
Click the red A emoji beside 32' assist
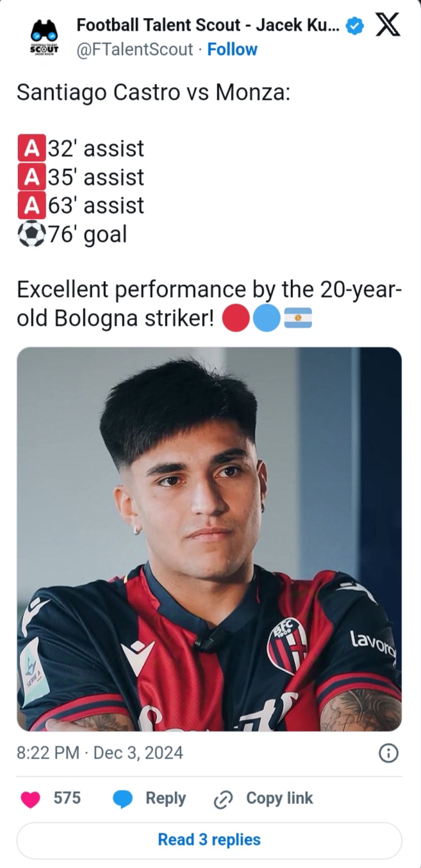pos(31,149)
